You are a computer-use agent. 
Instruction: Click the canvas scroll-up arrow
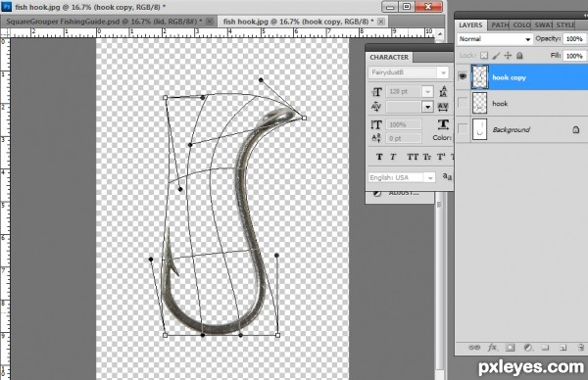pos(440,34)
